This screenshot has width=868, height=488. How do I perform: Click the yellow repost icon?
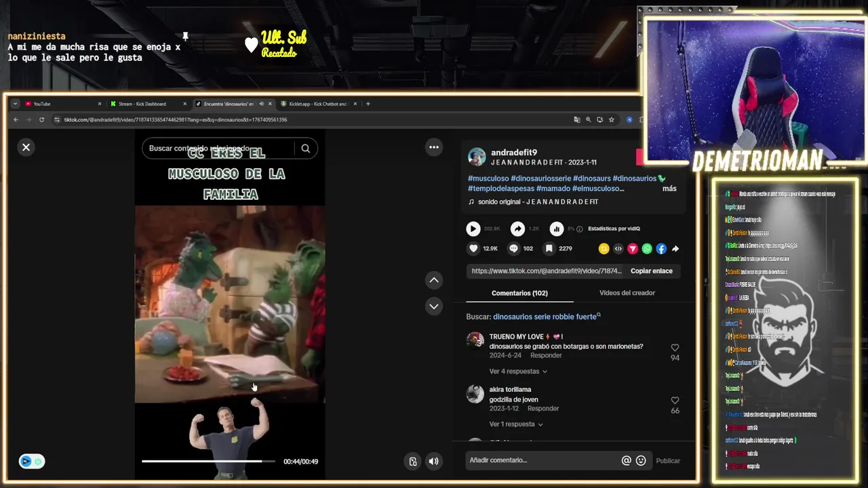[x=604, y=249]
